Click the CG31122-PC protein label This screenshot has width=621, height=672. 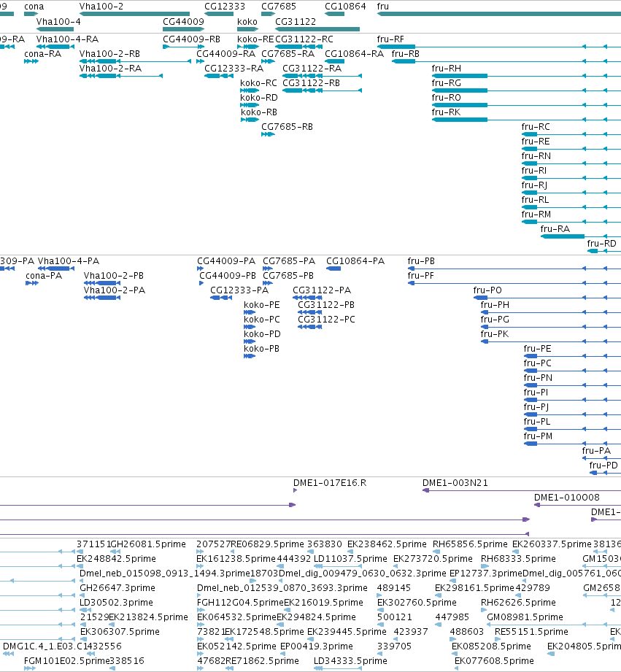[x=326, y=319]
